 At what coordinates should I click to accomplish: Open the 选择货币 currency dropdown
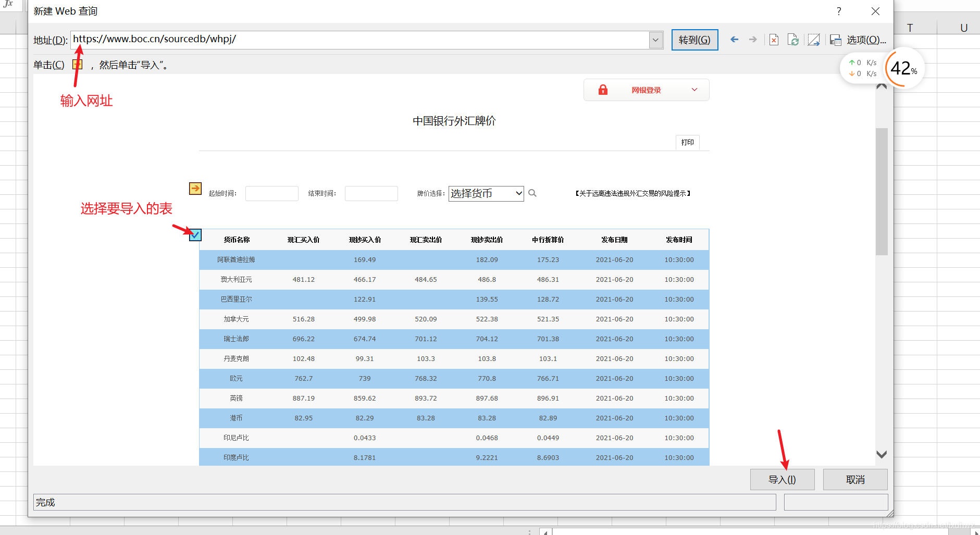(486, 193)
